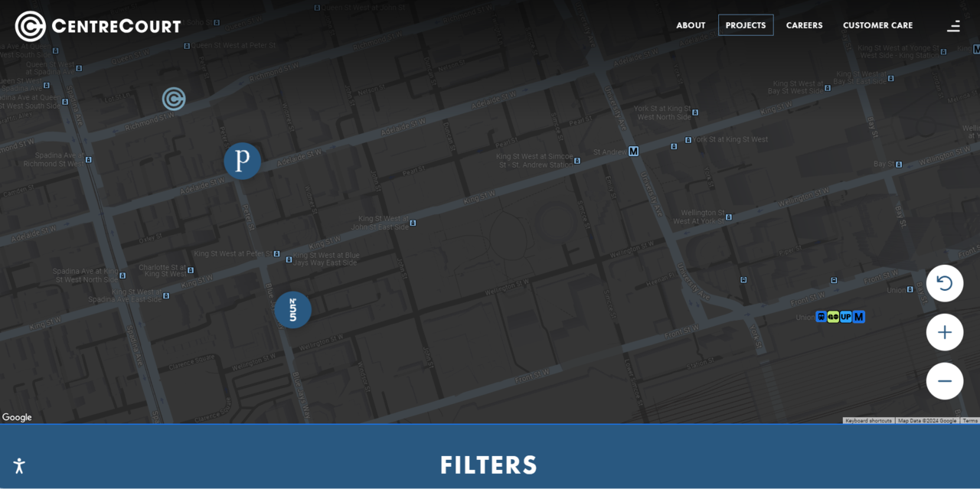
Task: Click the CentreCourt logo in header
Action: 98,26
